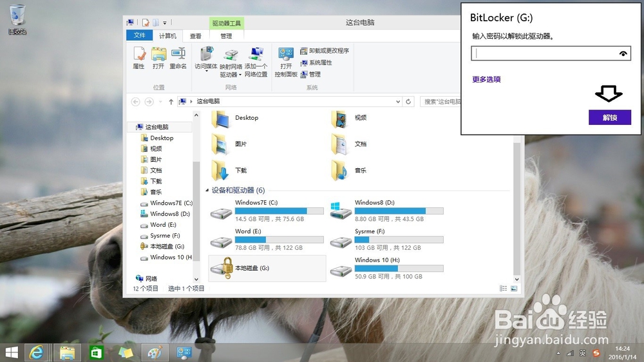This screenshot has height=362, width=644.
Task: Open the Paint taskbar icon
Action: (155, 352)
